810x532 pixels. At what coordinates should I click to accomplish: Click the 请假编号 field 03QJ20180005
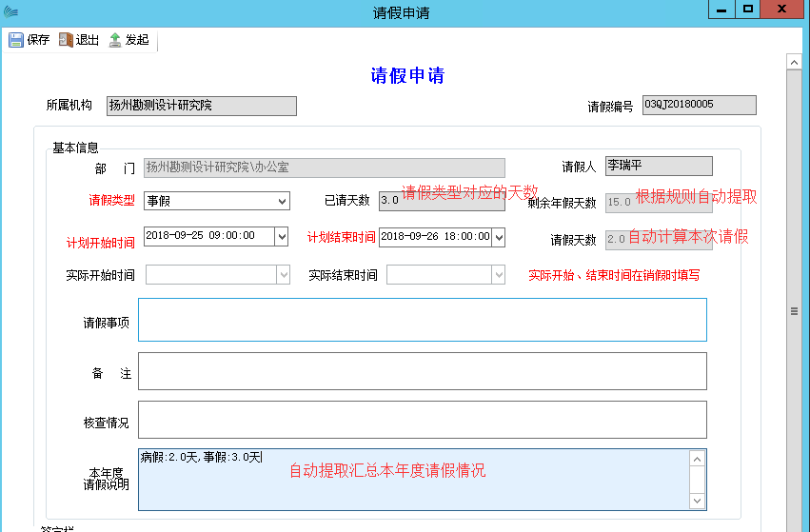(x=699, y=105)
